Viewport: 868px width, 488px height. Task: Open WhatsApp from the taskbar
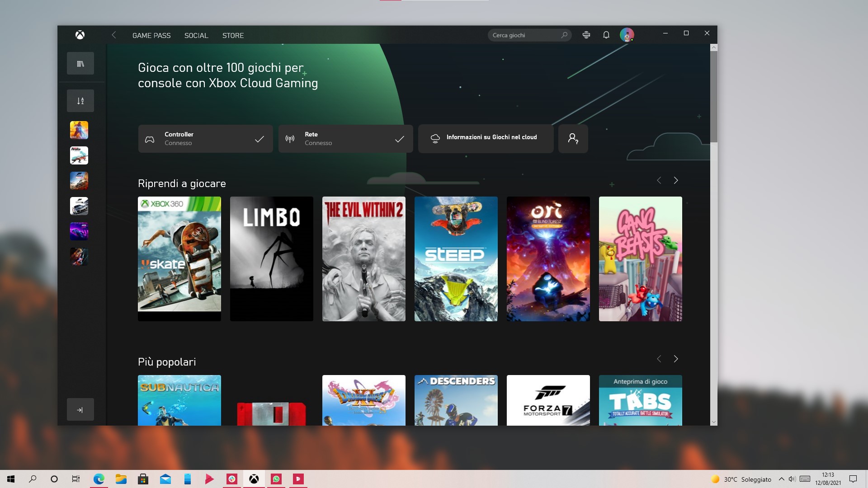[x=276, y=479]
